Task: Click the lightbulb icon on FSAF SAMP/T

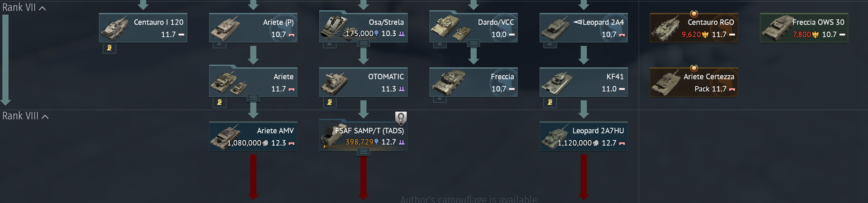Action: [401, 118]
